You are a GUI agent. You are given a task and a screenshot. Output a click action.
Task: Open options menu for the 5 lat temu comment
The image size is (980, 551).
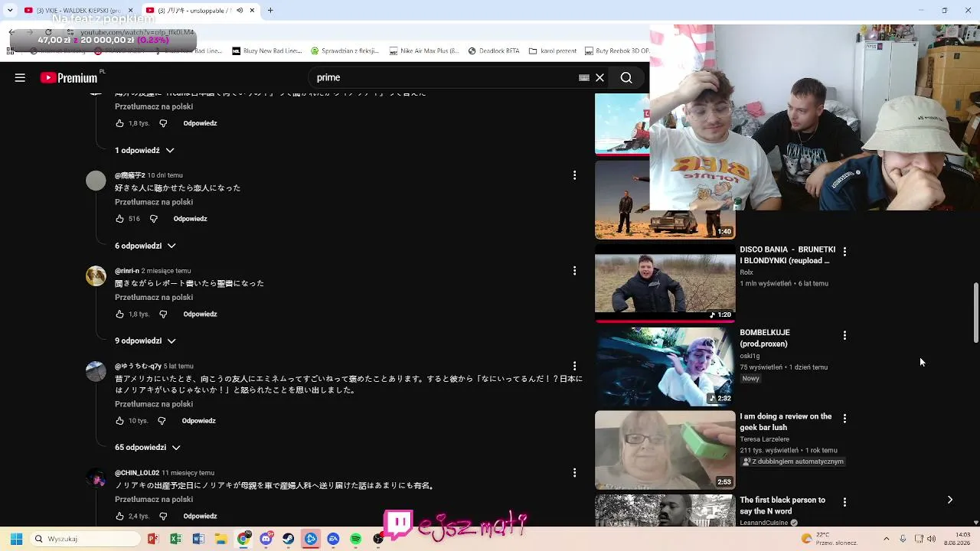click(x=574, y=367)
